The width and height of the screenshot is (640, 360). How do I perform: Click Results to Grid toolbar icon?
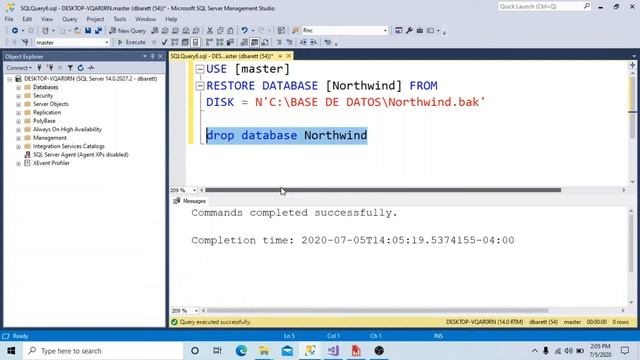254,42
